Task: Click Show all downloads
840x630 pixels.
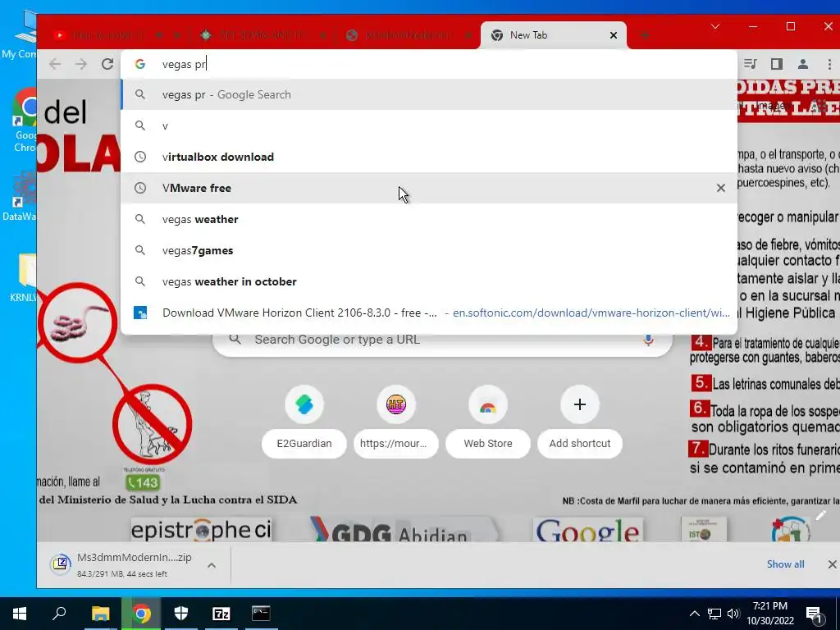Action: pyautogui.click(x=785, y=564)
